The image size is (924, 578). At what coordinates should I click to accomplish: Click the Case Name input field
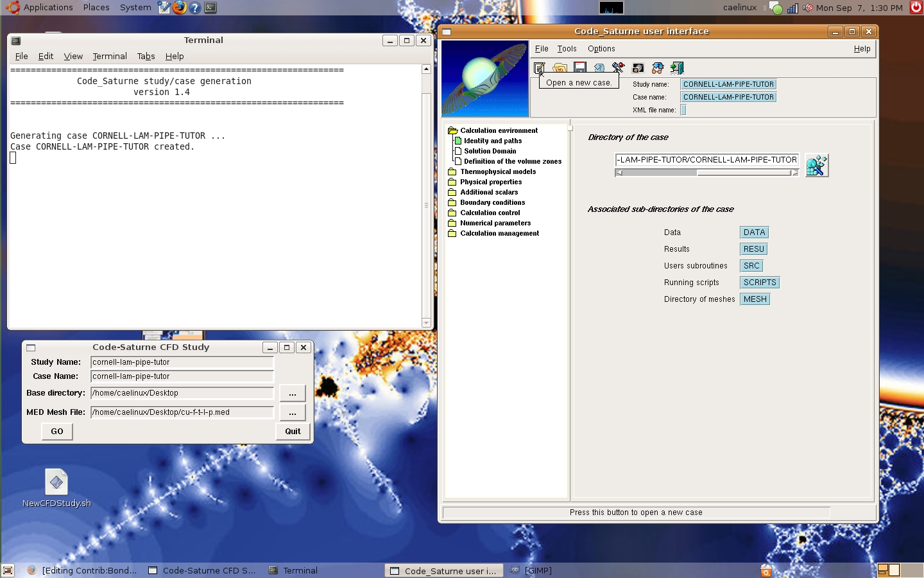click(x=182, y=376)
